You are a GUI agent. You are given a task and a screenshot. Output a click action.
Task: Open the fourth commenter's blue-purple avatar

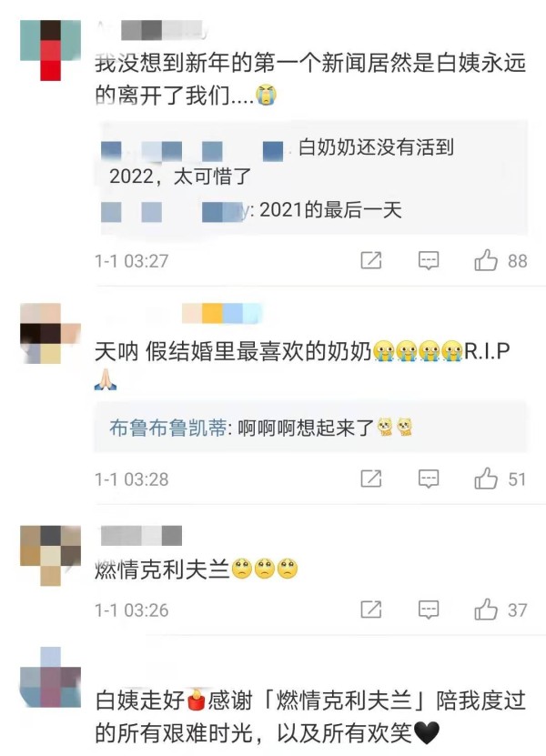point(50,678)
